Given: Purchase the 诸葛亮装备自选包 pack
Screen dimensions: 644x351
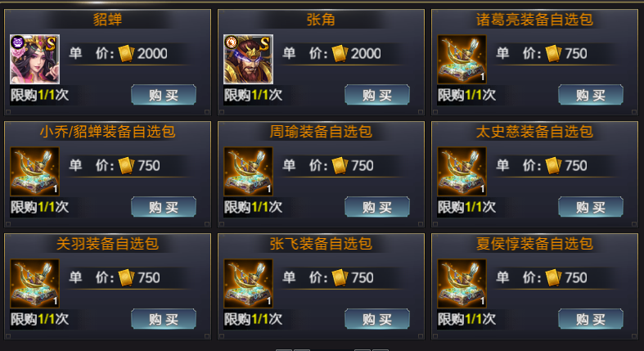Looking at the screenshot, I should coord(591,95).
